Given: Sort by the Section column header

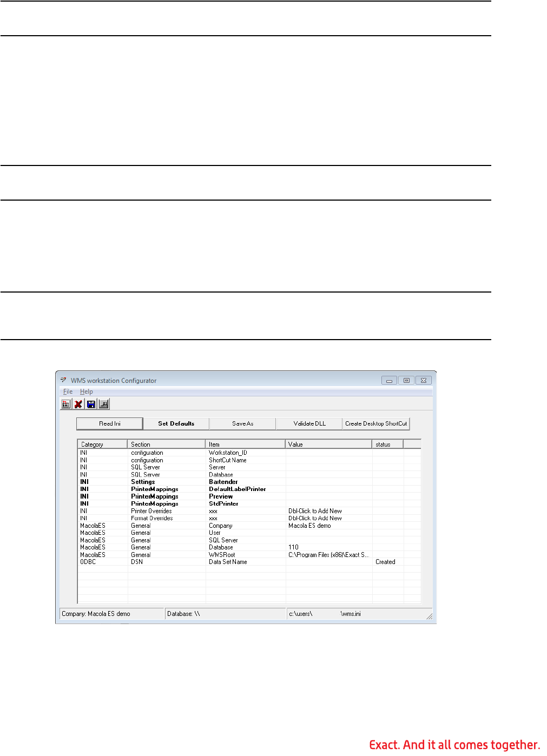Looking at the screenshot, I should coord(167,445).
